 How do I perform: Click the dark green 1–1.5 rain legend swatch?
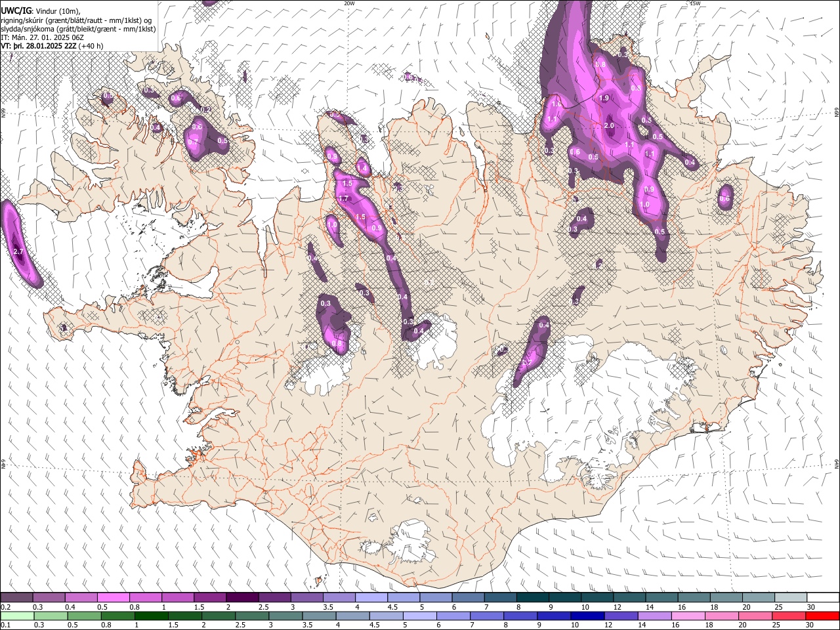(x=151, y=616)
